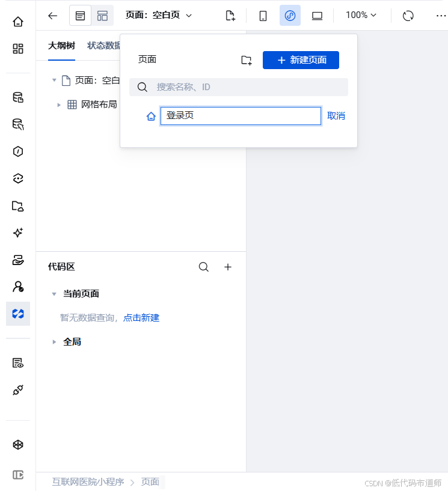Click the 登录页 name input field
The height and width of the screenshot is (491, 448).
pos(241,116)
